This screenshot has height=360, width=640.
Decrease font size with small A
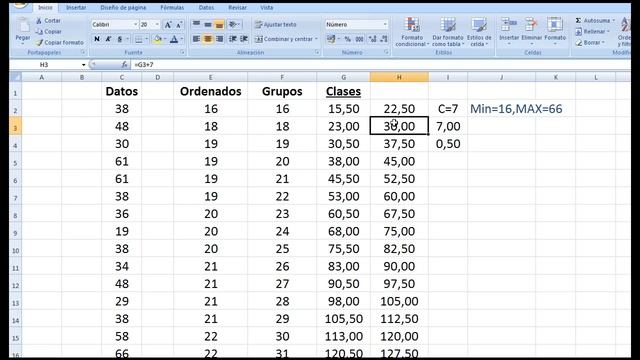tap(179, 25)
